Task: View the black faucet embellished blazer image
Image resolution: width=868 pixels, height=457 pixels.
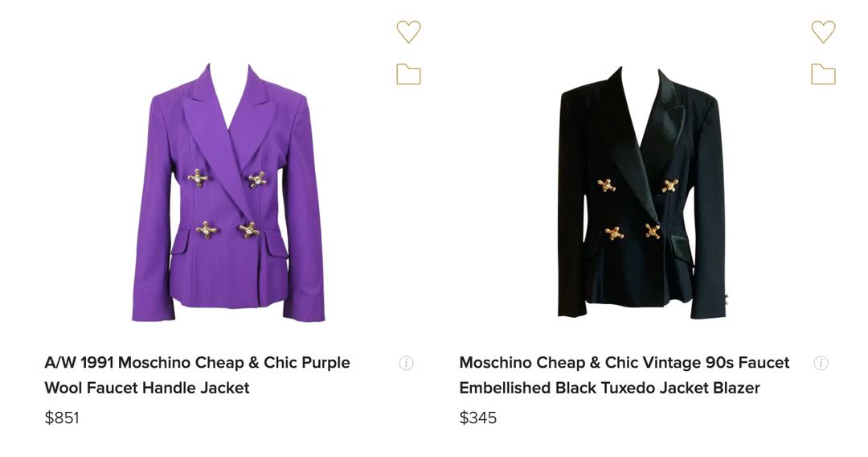Action: [641, 193]
